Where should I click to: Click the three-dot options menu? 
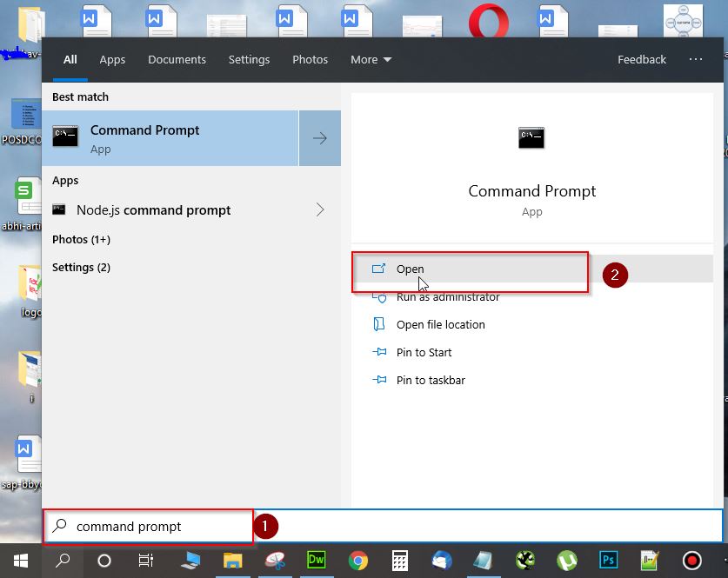[x=695, y=59]
